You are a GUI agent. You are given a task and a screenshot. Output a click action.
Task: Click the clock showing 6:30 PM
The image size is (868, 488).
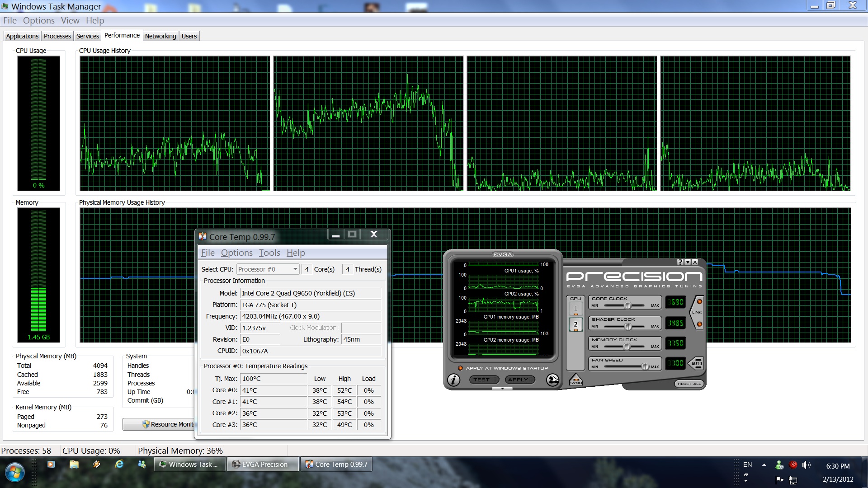point(838,466)
